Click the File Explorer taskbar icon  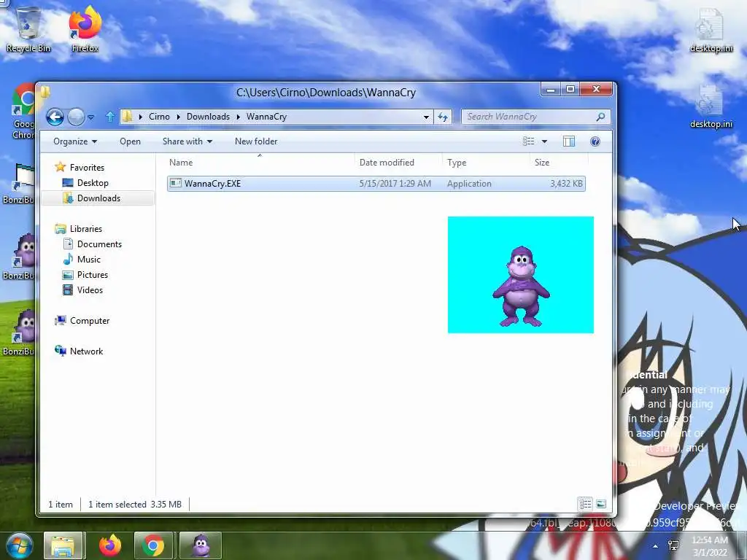click(x=63, y=545)
